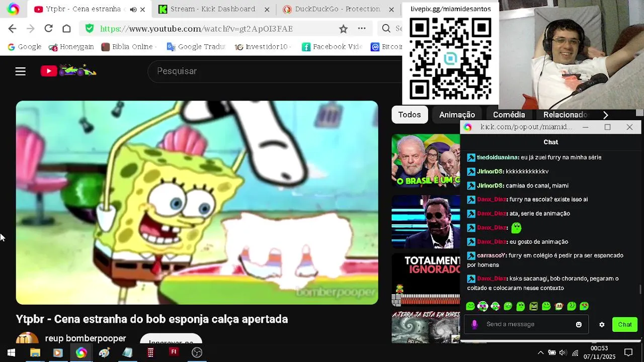This screenshot has width=644, height=362.
Task: Bookmark this page with the star icon
Action: click(x=343, y=29)
